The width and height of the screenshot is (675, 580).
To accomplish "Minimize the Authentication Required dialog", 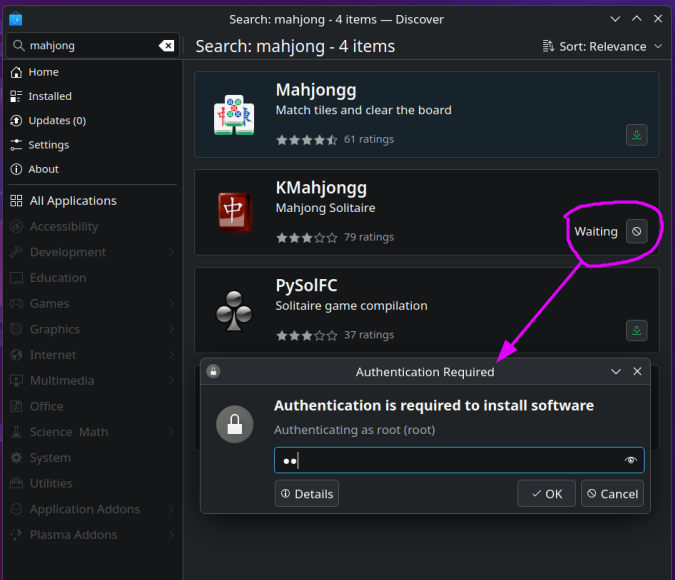I will point(616,371).
